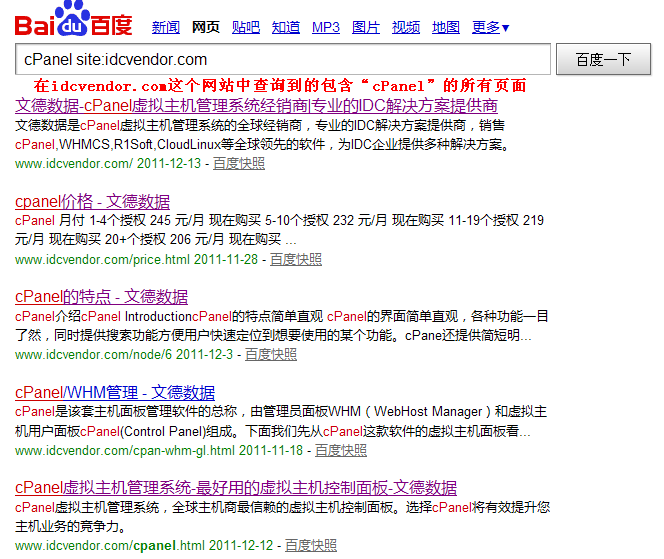Click the snippet text starting cPanel 月付 1-4个授权
This screenshot has height=559, width=664.
279,230
